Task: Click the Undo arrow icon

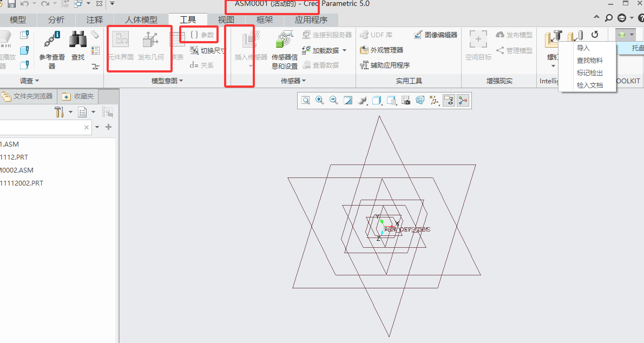Action: pyautogui.click(x=25, y=4)
